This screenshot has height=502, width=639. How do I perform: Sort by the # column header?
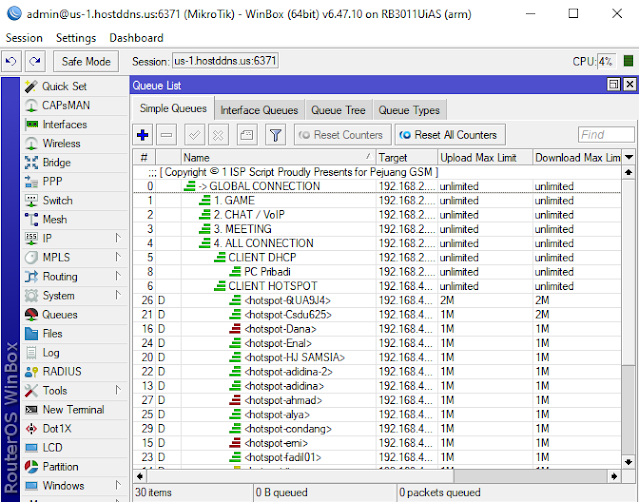point(144,157)
